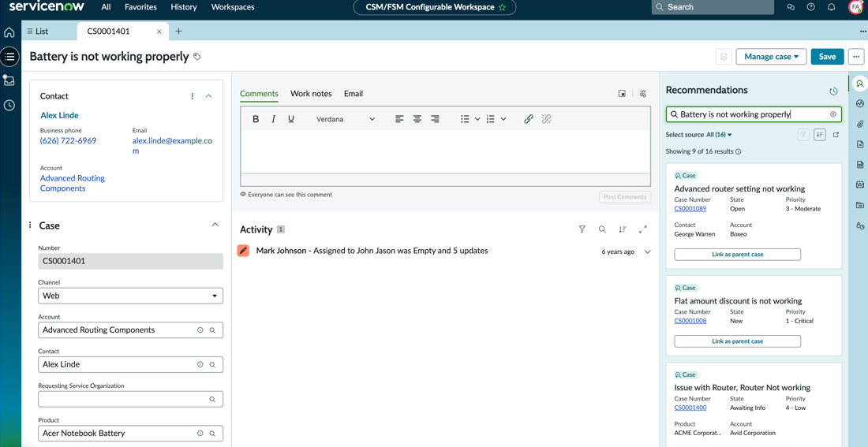Image resolution: width=868 pixels, height=447 pixels.
Task: Open the Select source All (16) dropdown
Action: coord(719,135)
